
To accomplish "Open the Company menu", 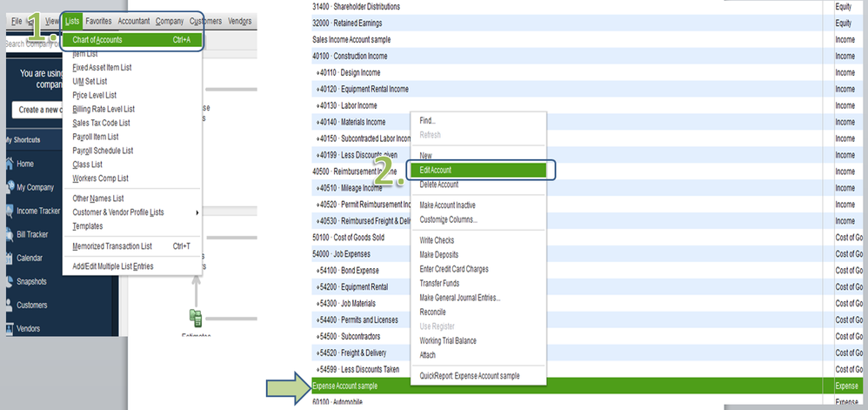I will point(170,21).
